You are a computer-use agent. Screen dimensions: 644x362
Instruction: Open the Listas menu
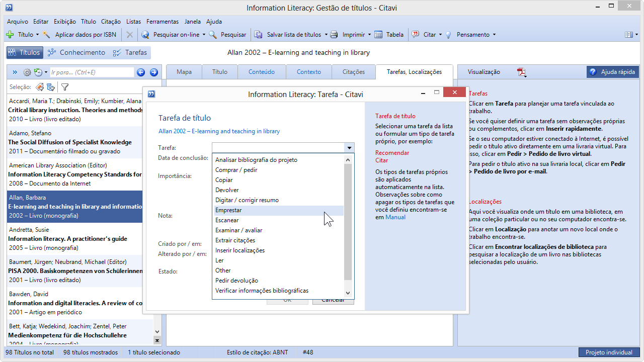(134, 22)
